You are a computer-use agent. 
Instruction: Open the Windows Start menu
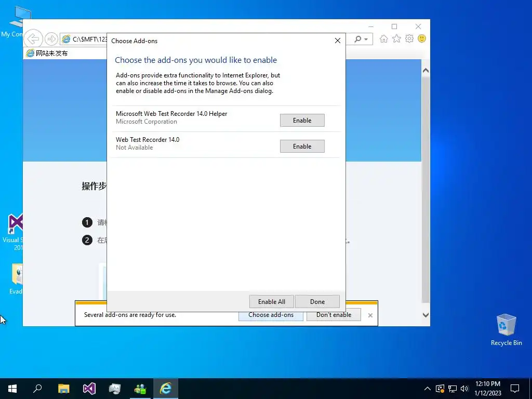pyautogui.click(x=12, y=389)
